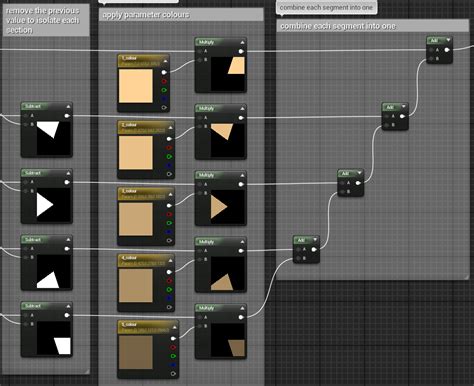Collapse the 4_colour parameter node

170,261
